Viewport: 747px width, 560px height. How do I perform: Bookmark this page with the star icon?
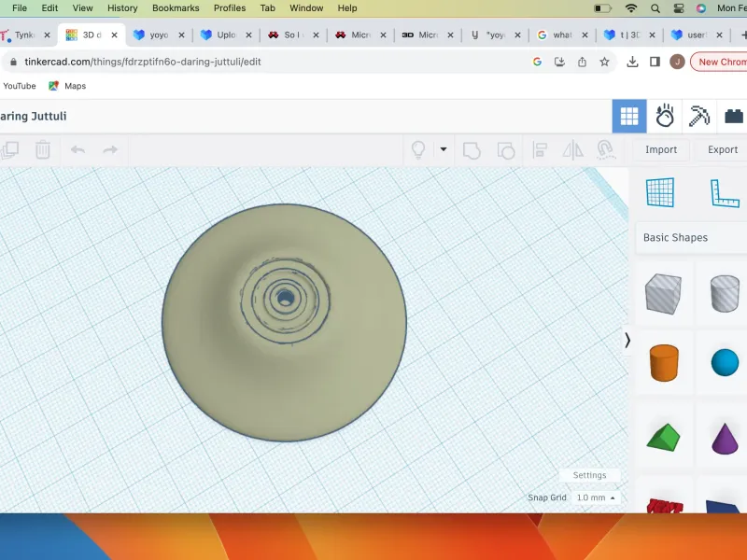click(x=604, y=62)
